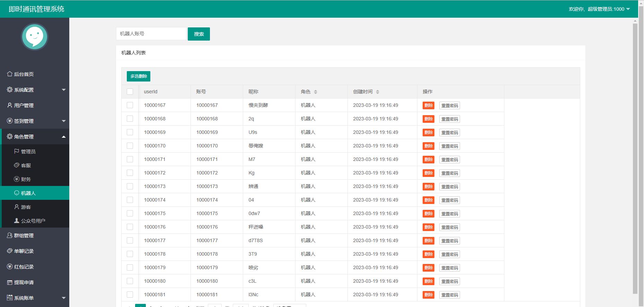Viewport: 644px width, 307px height.
Task: Click the 财务 yen icon entry
Action: click(17, 179)
